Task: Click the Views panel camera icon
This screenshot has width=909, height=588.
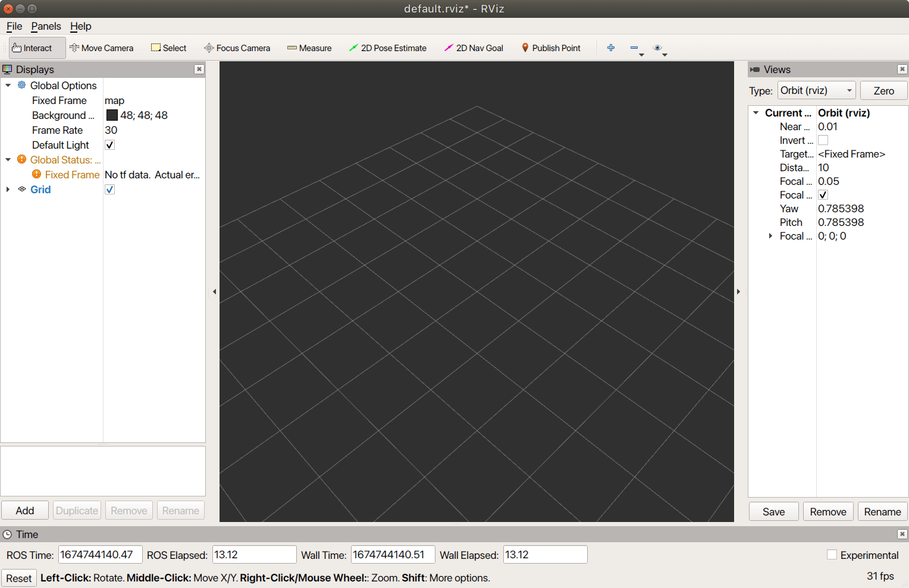Action: [755, 70]
